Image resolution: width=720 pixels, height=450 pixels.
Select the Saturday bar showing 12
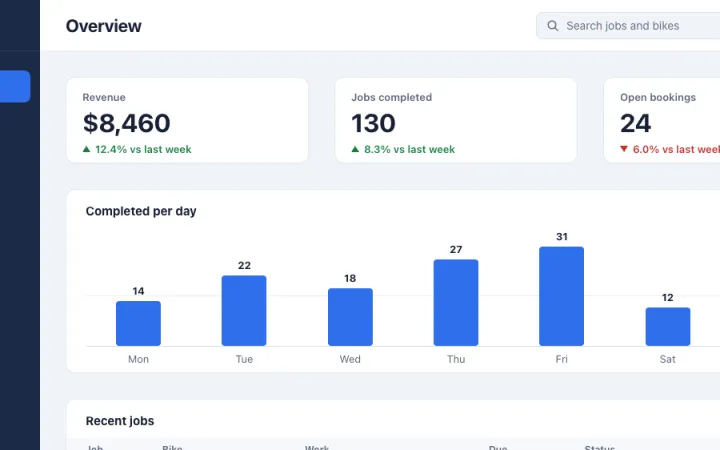pos(668,326)
